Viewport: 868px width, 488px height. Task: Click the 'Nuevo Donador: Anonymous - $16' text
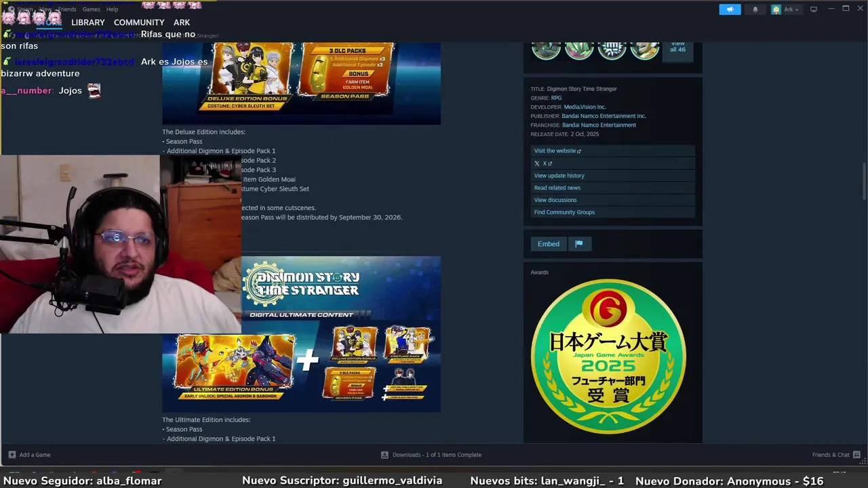coord(729,481)
